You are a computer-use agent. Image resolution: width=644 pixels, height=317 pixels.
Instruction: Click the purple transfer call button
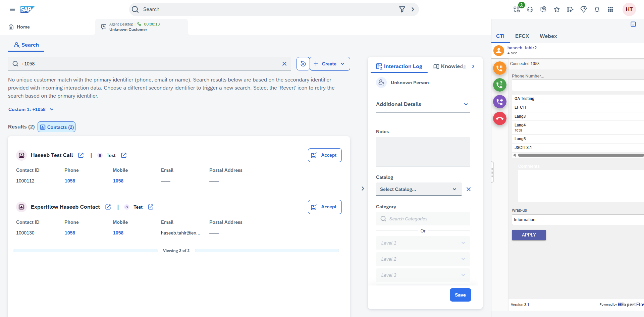pyautogui.click(x=499, y=101)
